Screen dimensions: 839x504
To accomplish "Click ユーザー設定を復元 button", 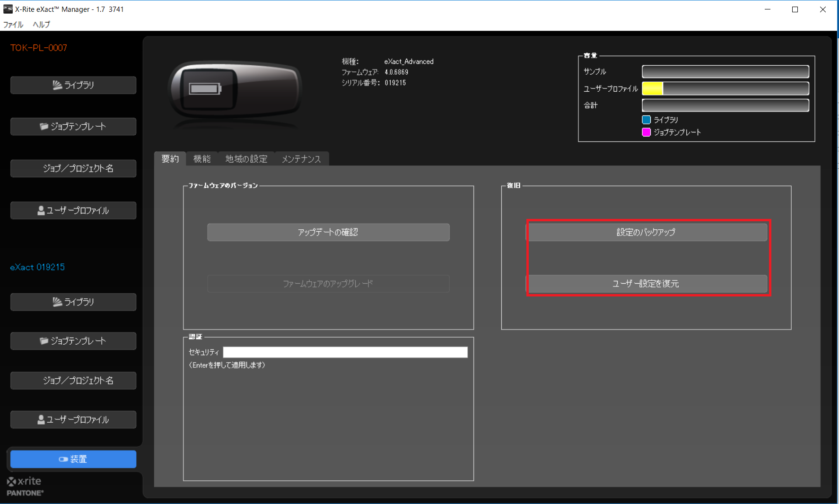I will (x=647, y=284).
